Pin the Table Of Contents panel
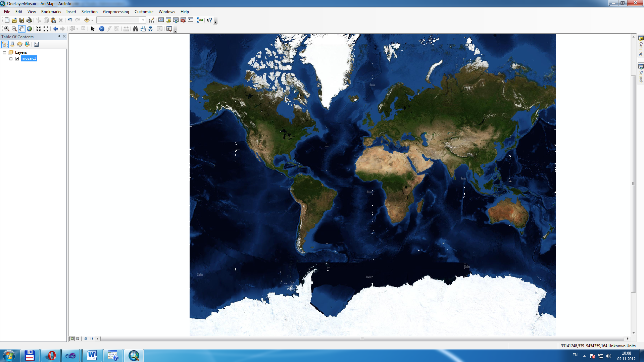644x362 pixels. click(59, 37)
